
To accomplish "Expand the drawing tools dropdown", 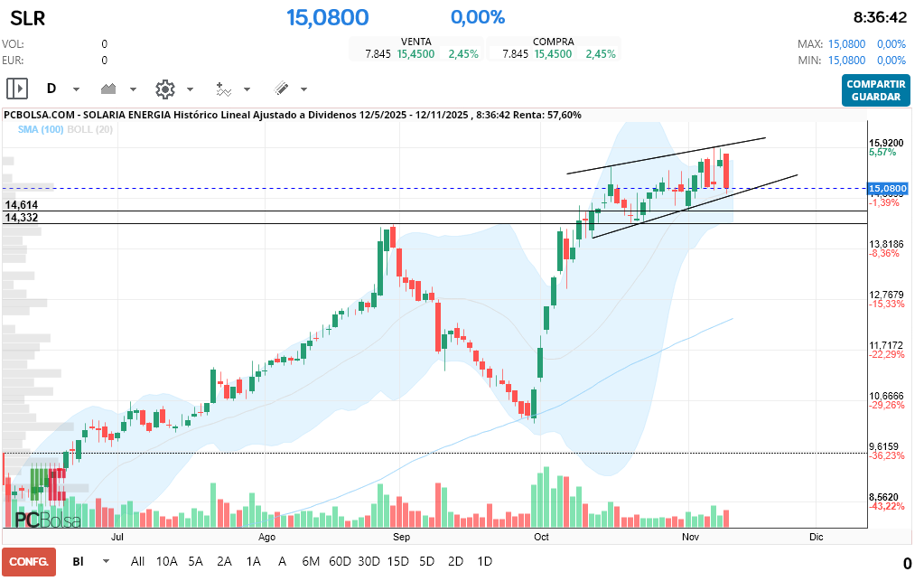I will [x=304, y=89].
